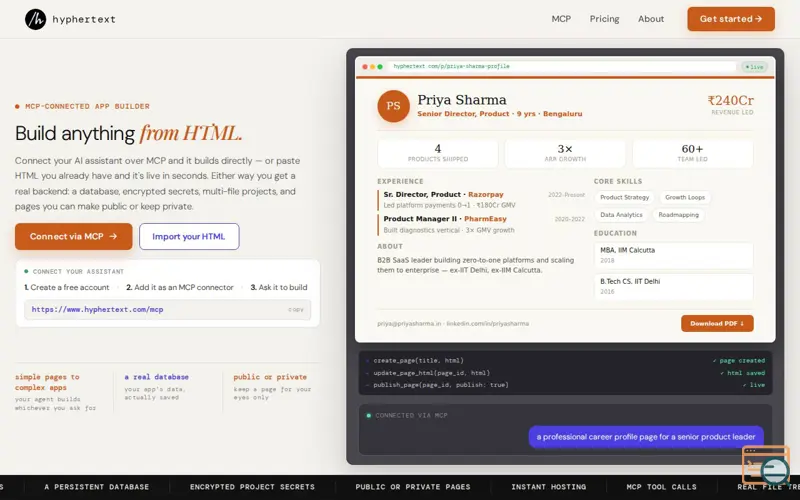Click the hyphertext logo icon

[x=35, y=19]
